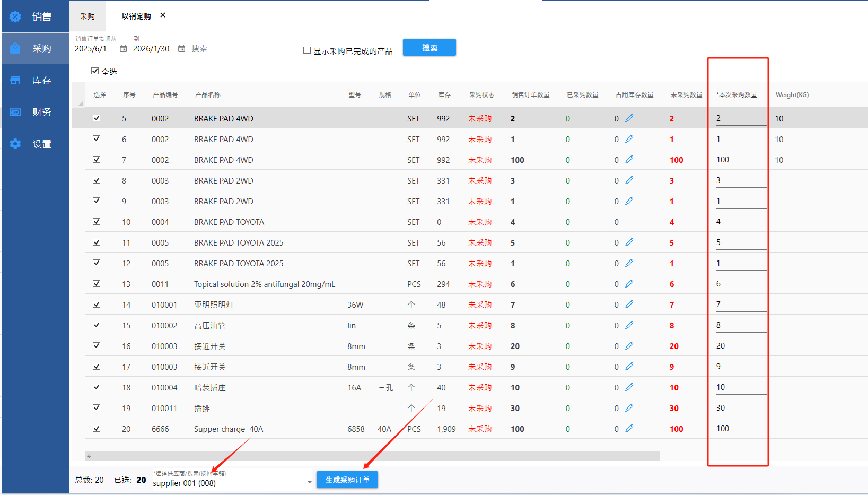Screen dimensions: 868x495
Task: Expand the supplier selection dropdown arrow
Action: pyautogui.click(x=309, y=483)
